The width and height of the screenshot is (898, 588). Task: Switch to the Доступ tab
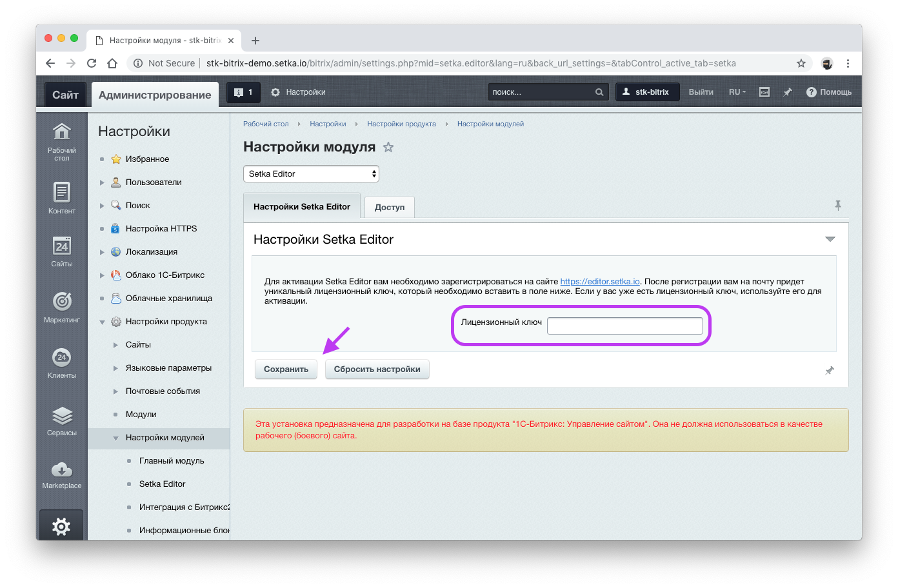point(389,207)
